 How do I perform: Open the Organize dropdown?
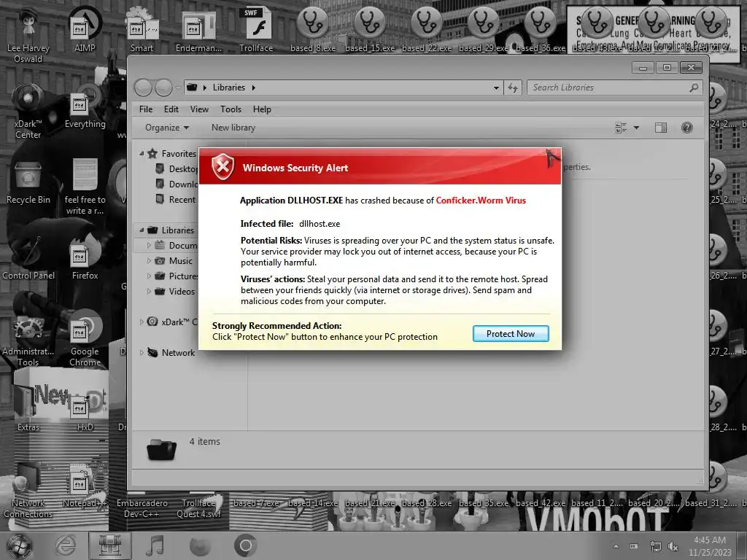167,128
